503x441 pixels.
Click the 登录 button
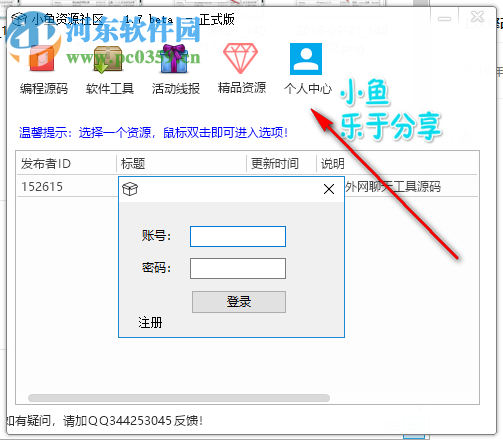click(239, 302)
